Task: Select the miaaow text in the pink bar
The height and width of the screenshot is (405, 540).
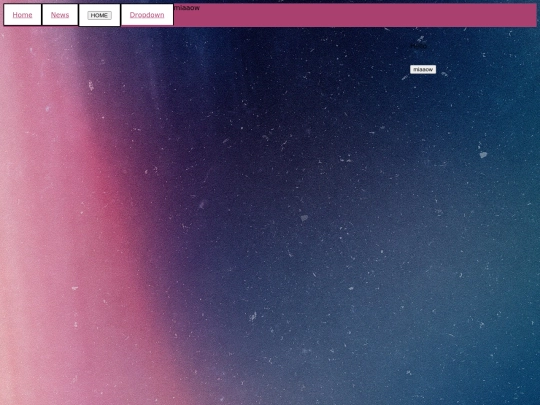Action: (x=187, y=8)
